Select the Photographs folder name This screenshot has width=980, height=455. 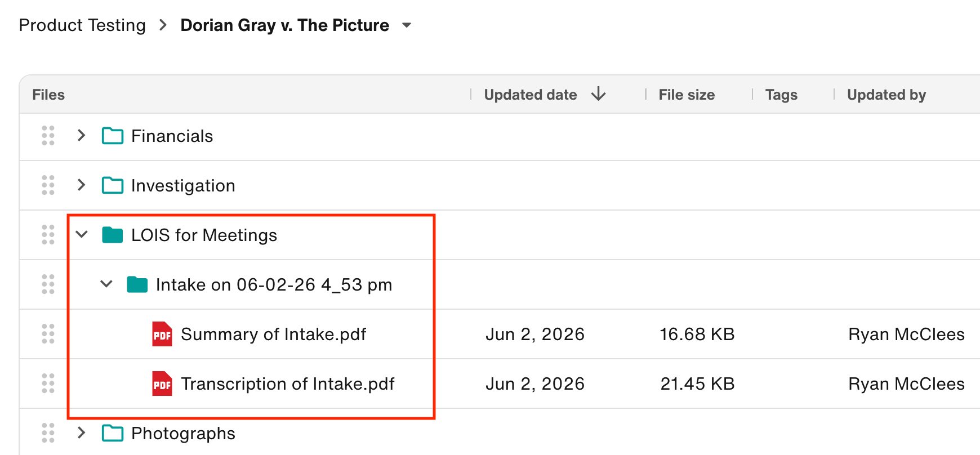tap(183, 434)
